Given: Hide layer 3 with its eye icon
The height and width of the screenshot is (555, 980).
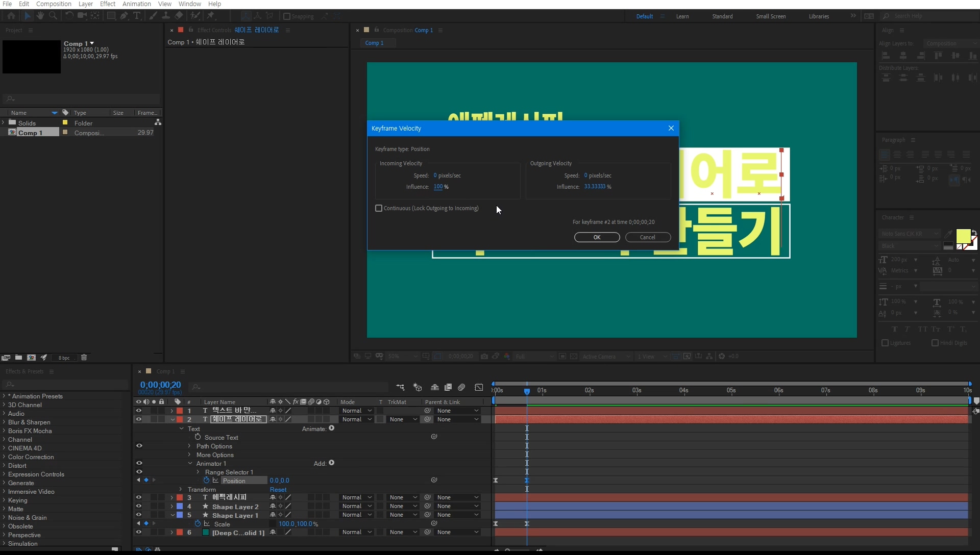Looking at the screenshot, I should [138, 497].
